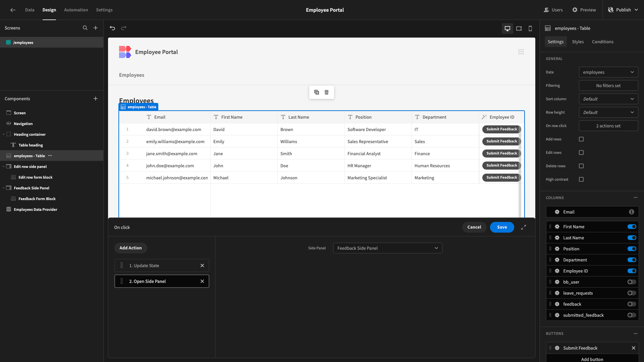
Task: Enable the Add rows checkbox
Action: point(581,139)
